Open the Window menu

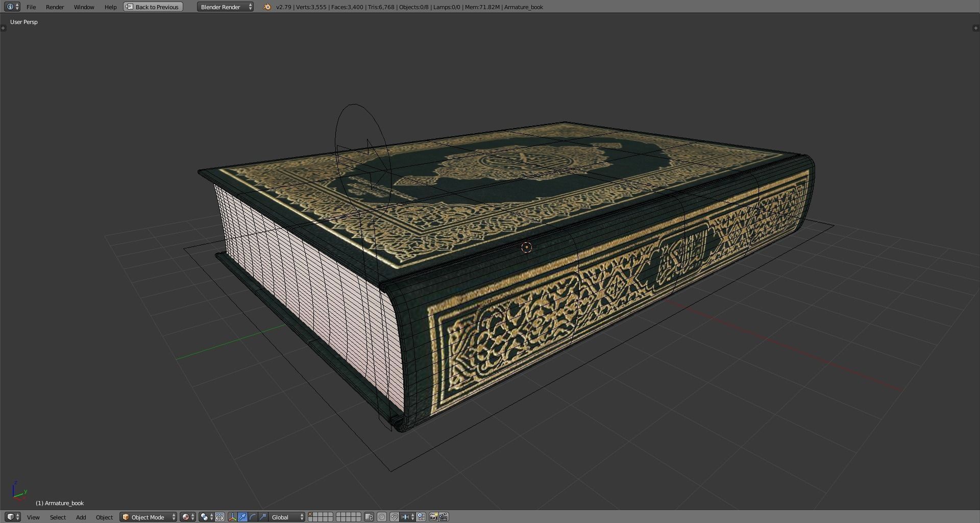84,7
